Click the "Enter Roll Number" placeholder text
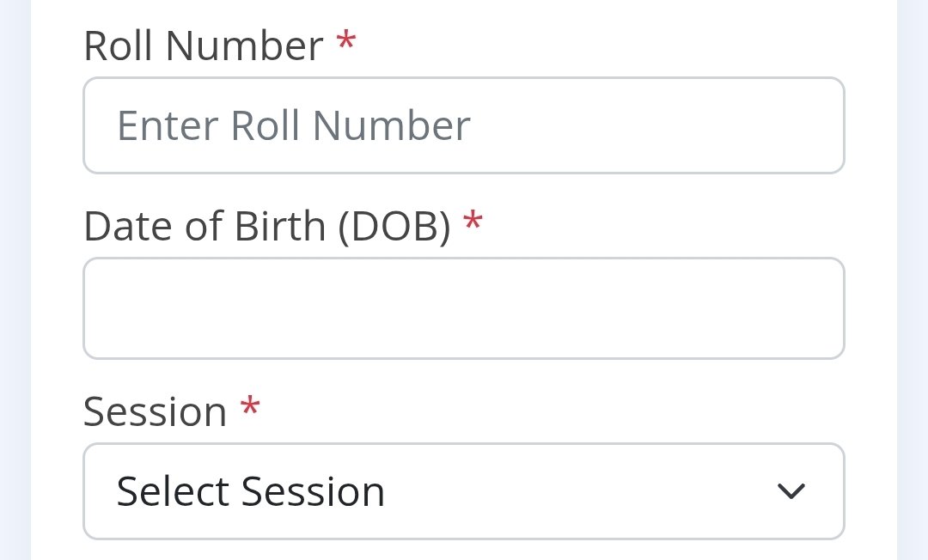 pos(293,125)
